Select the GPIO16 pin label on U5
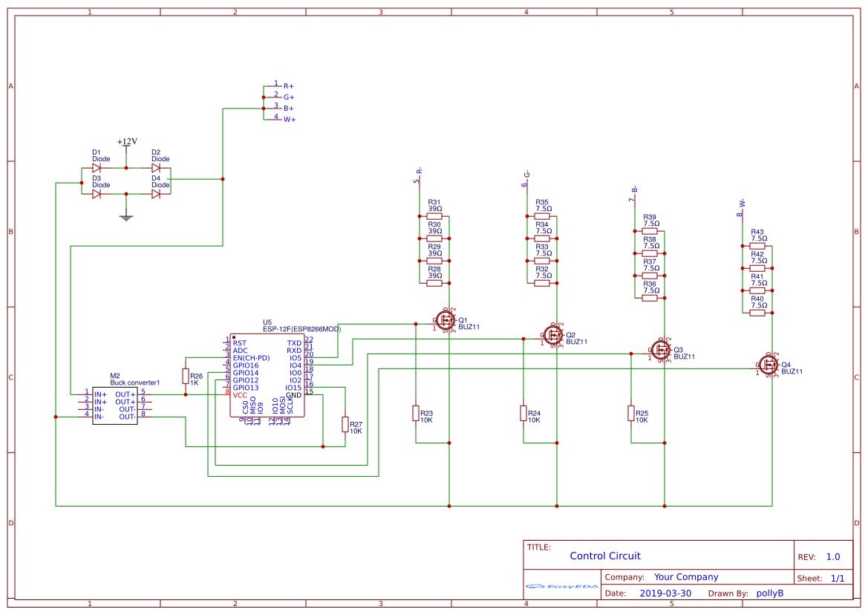 tap(245, 365)
